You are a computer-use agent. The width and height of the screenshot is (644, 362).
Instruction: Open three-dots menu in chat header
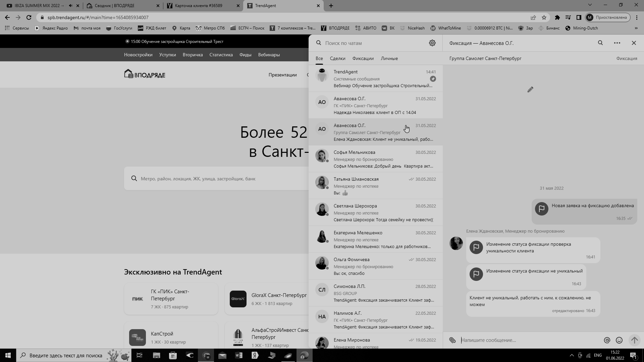point(617,43)
